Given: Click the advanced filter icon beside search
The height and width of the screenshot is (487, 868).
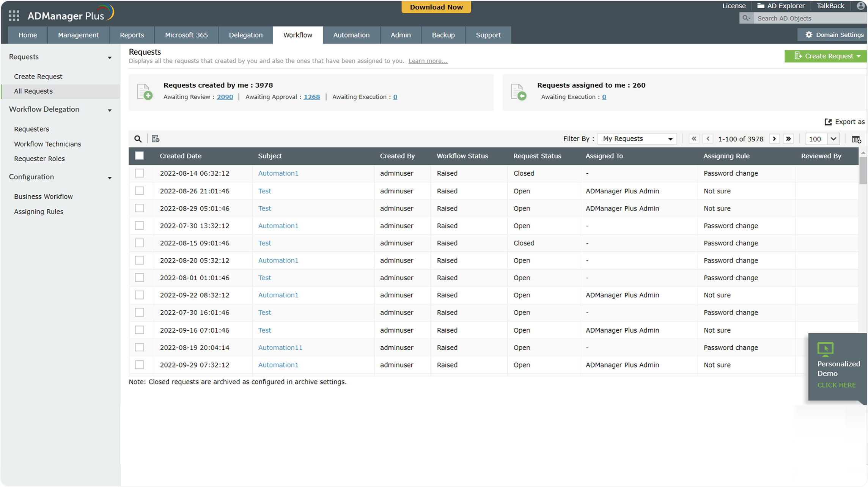Looking at the screenshot, I should click(x=156, y=139).
